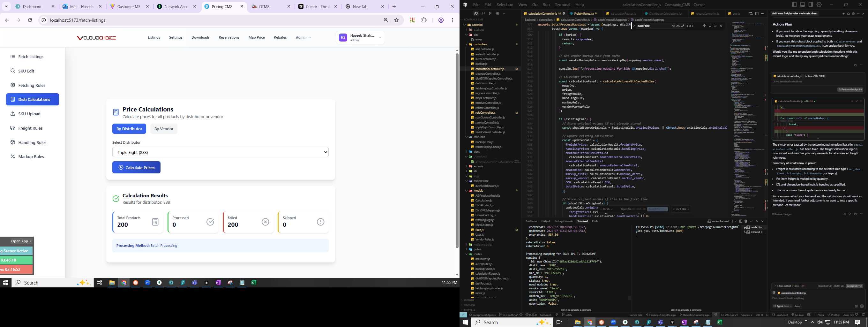
Task: Switch to the OTMS browser tab
Action: [270, 6]
